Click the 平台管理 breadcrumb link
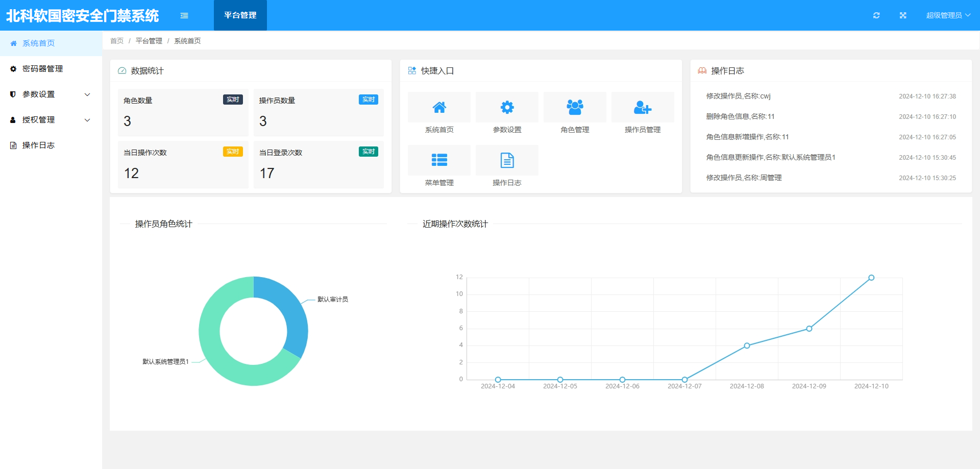This screenshot has width=980, height=469. point(149,41)
